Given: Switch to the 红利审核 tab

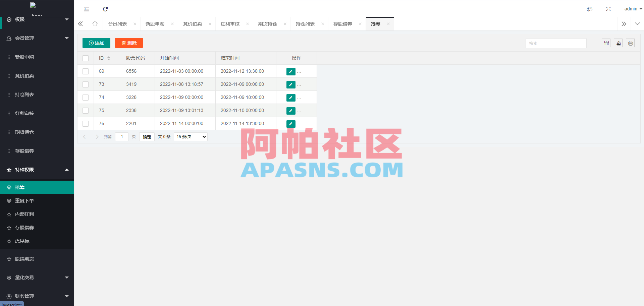Looking at the screenshot, I should 230,24.
